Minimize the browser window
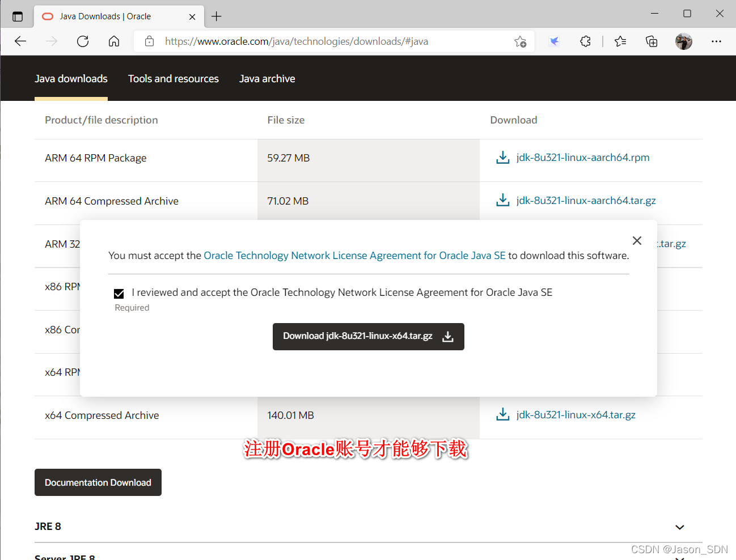This screenshot has height=560, width=736. (655, 14)
